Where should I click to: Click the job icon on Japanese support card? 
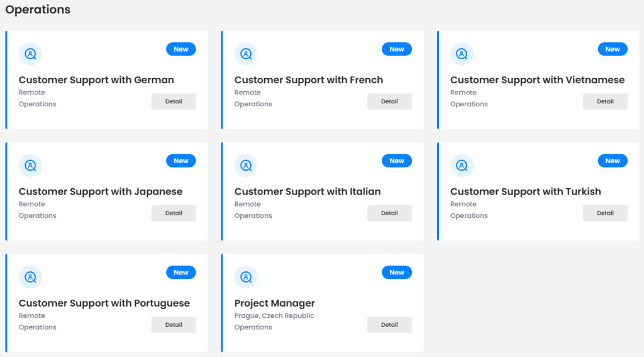pos(30,166)
